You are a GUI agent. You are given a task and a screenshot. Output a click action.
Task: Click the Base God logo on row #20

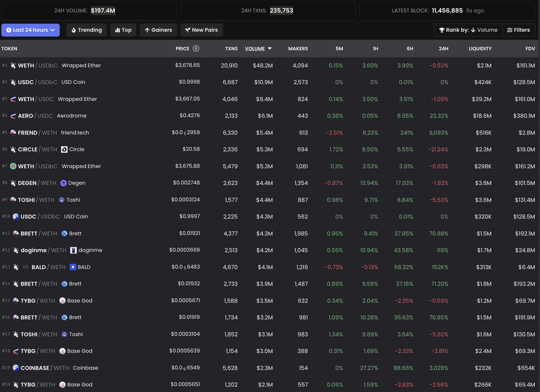pyautogui.click(x=62, y=385)
